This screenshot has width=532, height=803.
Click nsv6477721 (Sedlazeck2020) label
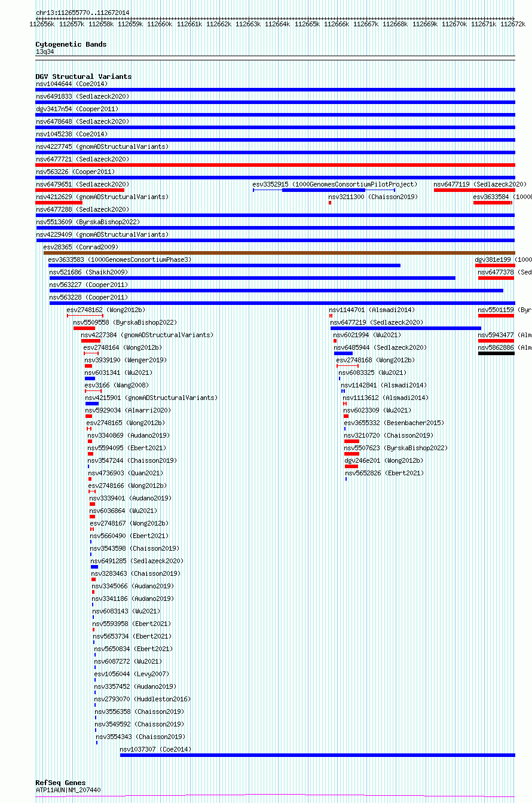pos(82,159)
